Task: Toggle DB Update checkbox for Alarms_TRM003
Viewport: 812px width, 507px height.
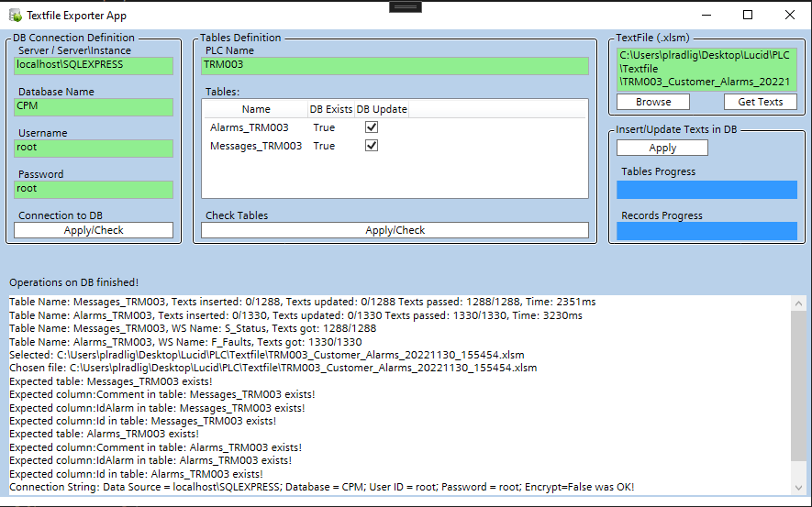Action: click(x=372, y=127)
